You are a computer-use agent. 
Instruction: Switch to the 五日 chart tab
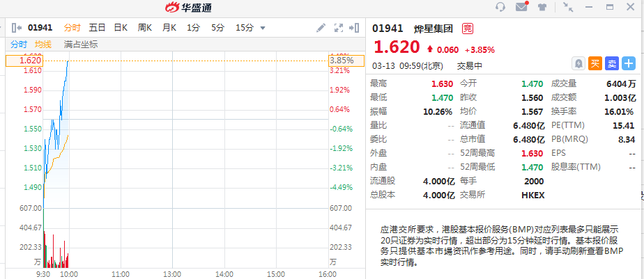(97, 28)
